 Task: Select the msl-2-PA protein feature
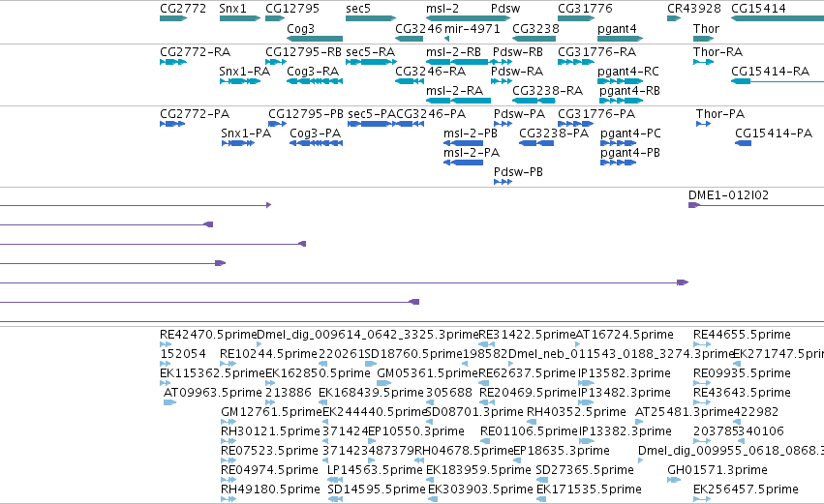[x=463, y=163]
